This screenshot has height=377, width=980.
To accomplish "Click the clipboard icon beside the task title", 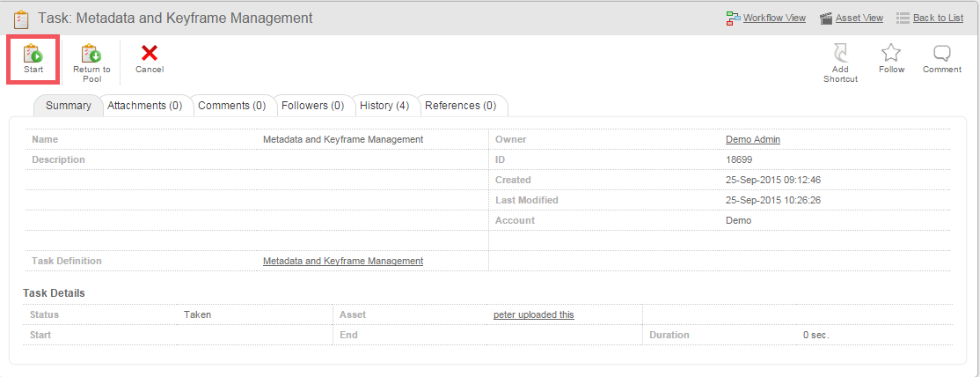I will pyautogui.click(x=21, y=18).
